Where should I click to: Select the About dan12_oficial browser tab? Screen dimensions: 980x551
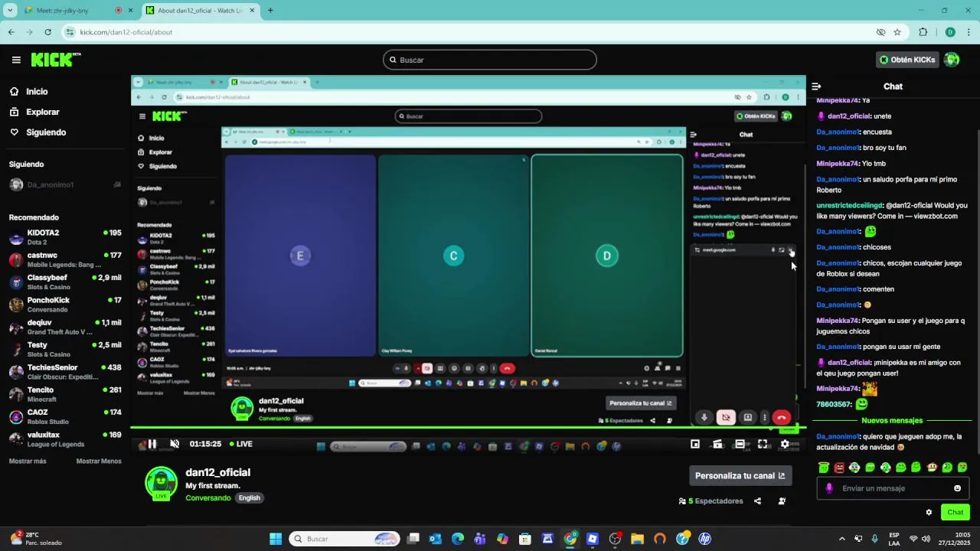pyautogui.click(x=199, y=11)
